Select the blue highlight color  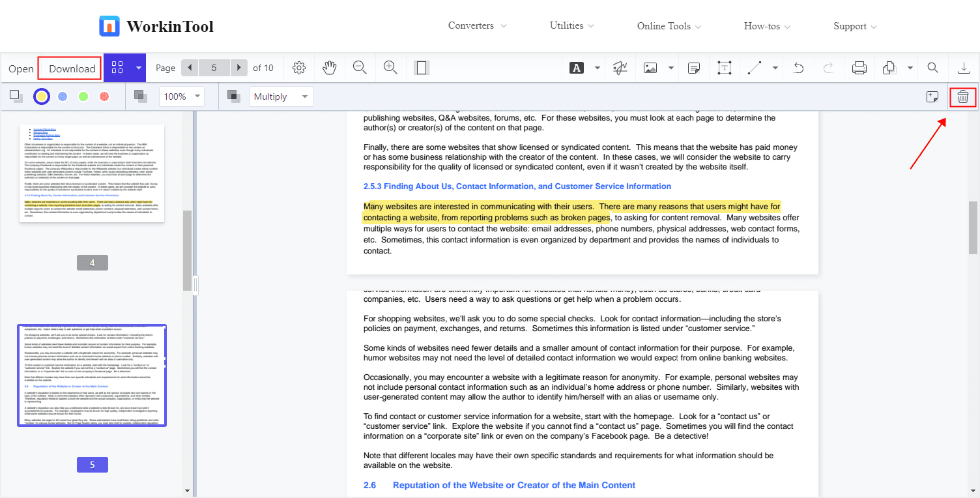click(63, 96)
